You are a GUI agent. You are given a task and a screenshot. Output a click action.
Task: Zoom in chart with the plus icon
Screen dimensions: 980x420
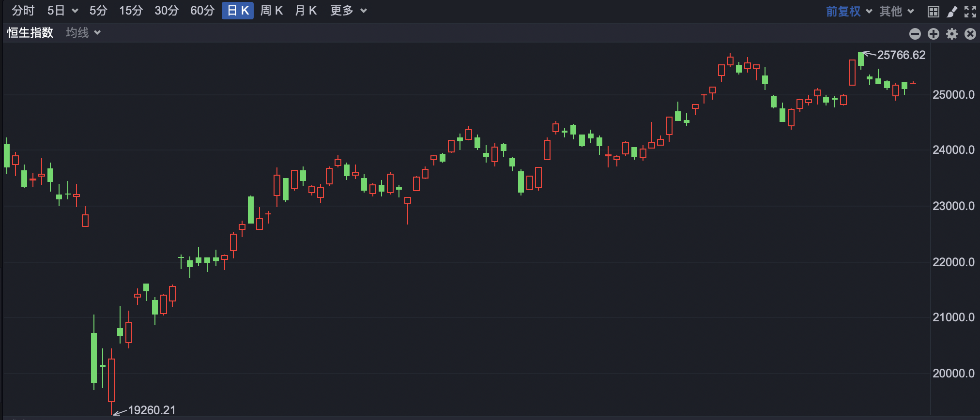(x=934, y=34)
